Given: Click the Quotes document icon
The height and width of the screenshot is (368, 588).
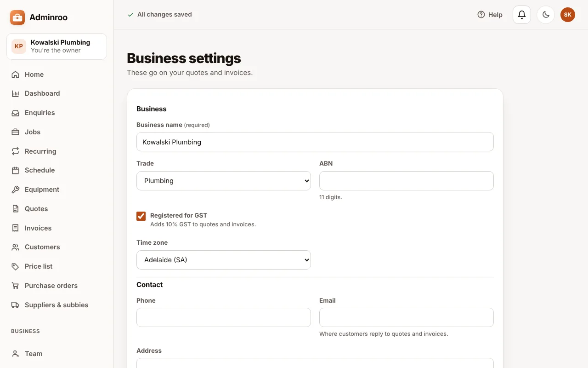Looking at the screenshot, I should (16, 209).
